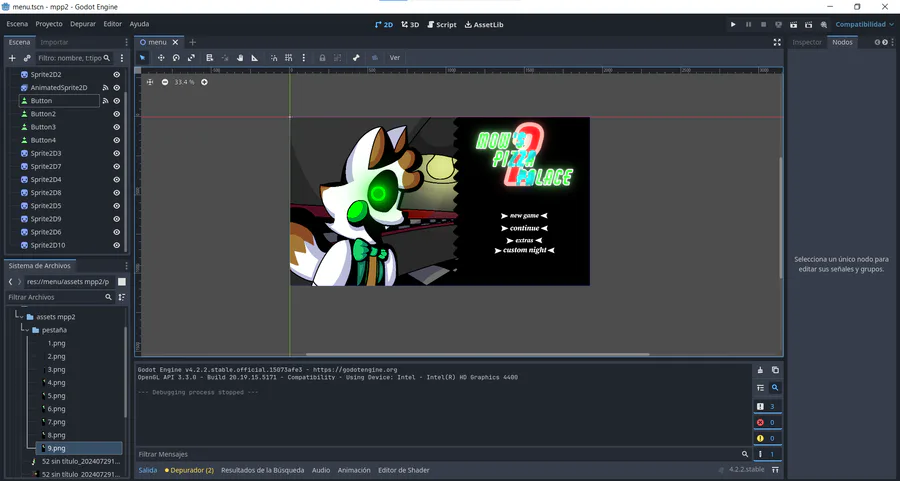
Task: Open the Escena menu
Action: [17, 24]
